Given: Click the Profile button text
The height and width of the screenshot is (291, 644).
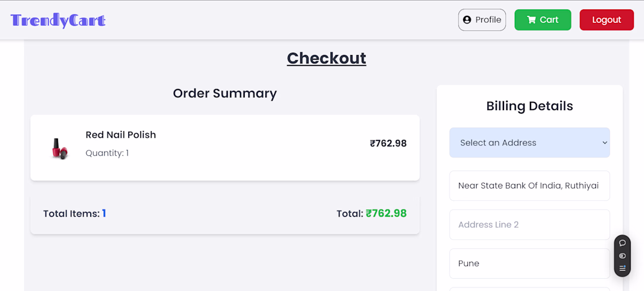Looking at the screenshot, I should click(488, 20).
